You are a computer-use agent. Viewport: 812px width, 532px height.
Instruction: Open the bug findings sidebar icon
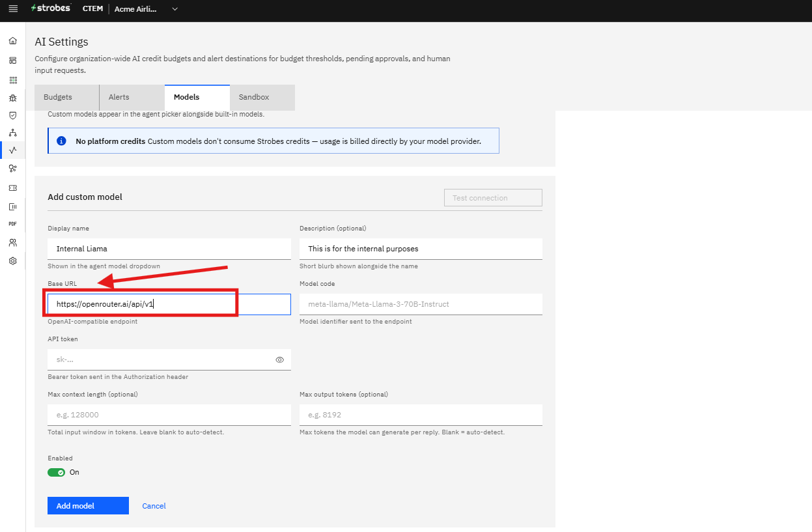(x=13, y=98)
